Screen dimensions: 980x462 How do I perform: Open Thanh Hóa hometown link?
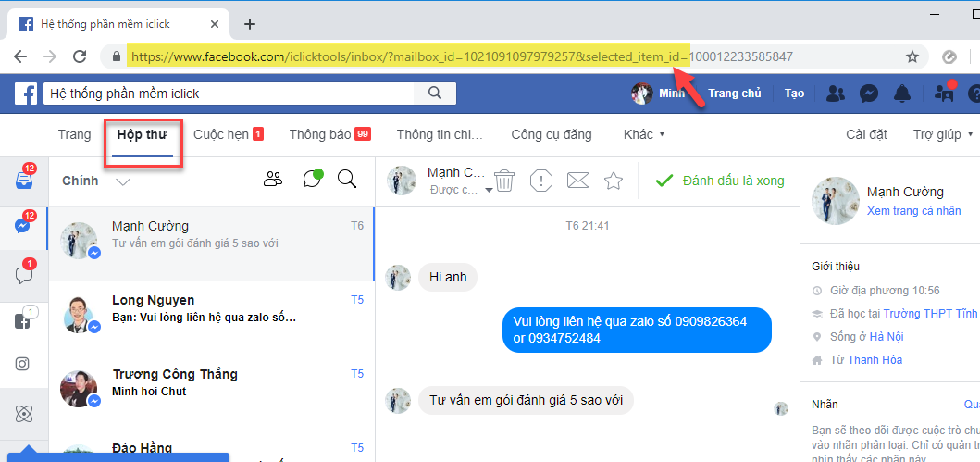[x=875, y=360]
